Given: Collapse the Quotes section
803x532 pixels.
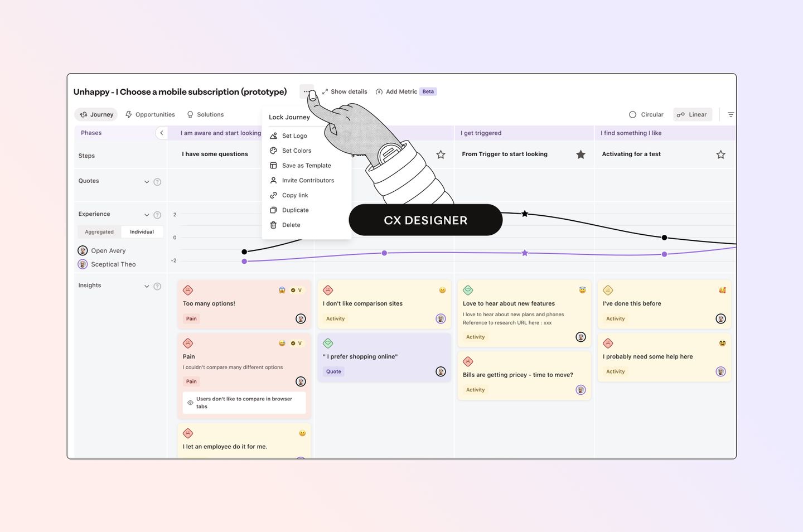Looking at the screenshot, I should coord(147,181).
